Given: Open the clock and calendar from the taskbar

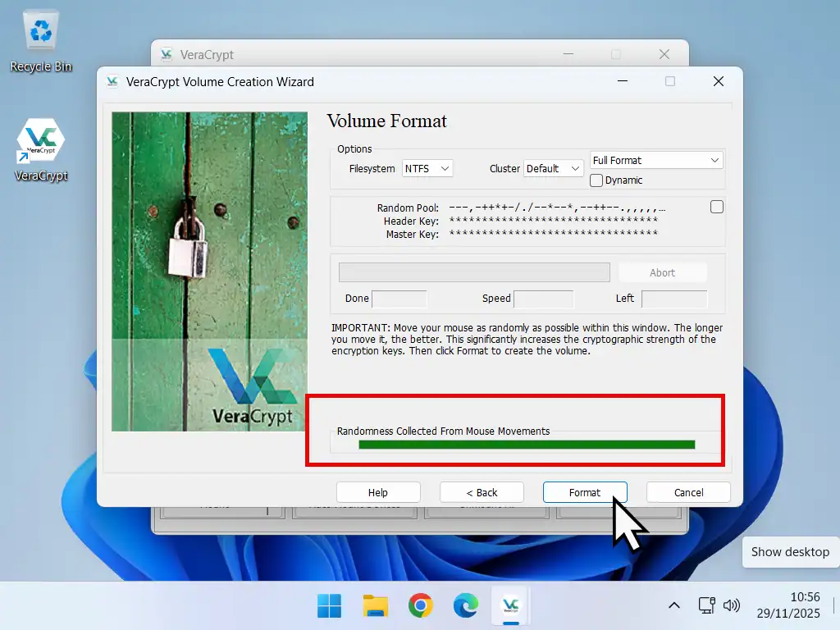Looking at the screenshot, I should pos(789,605).
